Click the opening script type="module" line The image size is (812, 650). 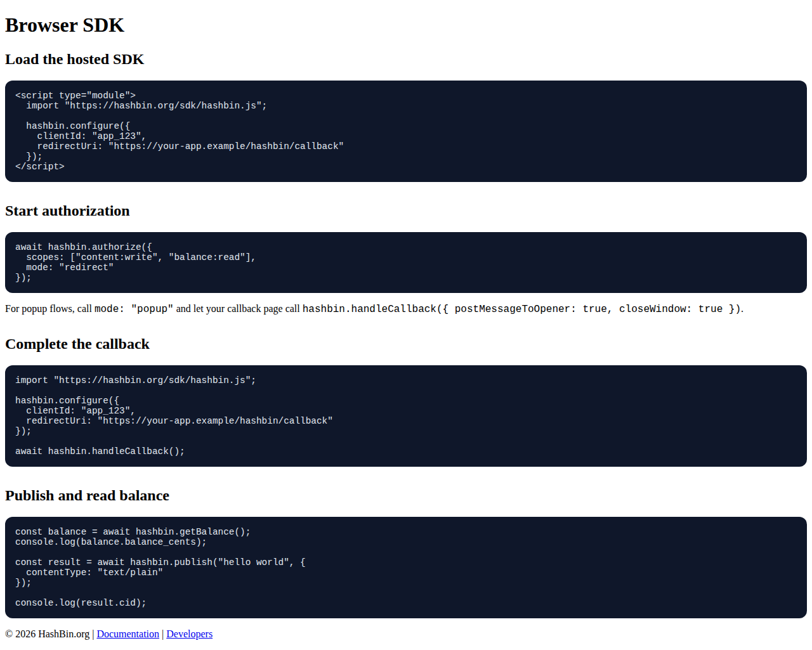(75, 96)
